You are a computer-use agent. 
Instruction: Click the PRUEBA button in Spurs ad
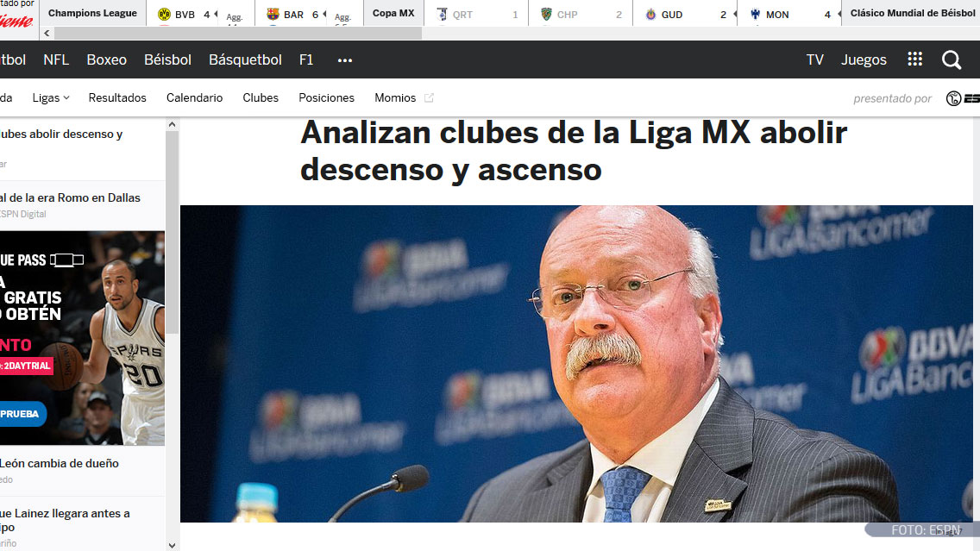(19, 414)
